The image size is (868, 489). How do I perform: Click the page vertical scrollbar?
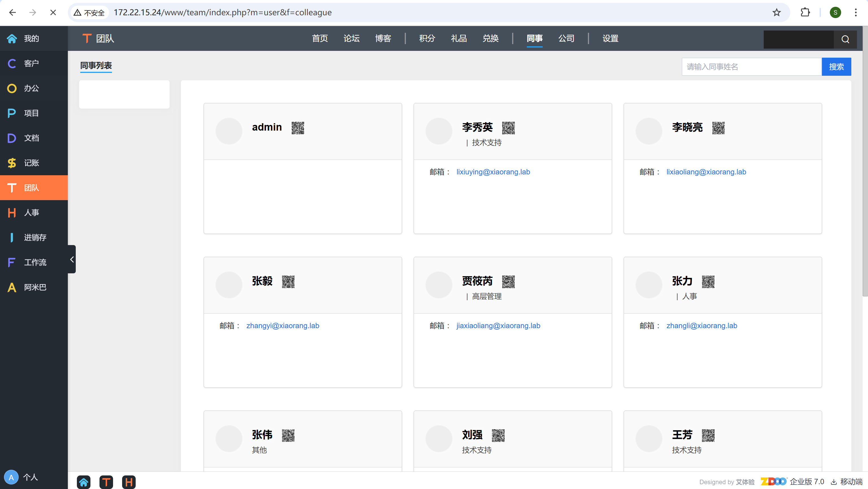tap(865, 162)
